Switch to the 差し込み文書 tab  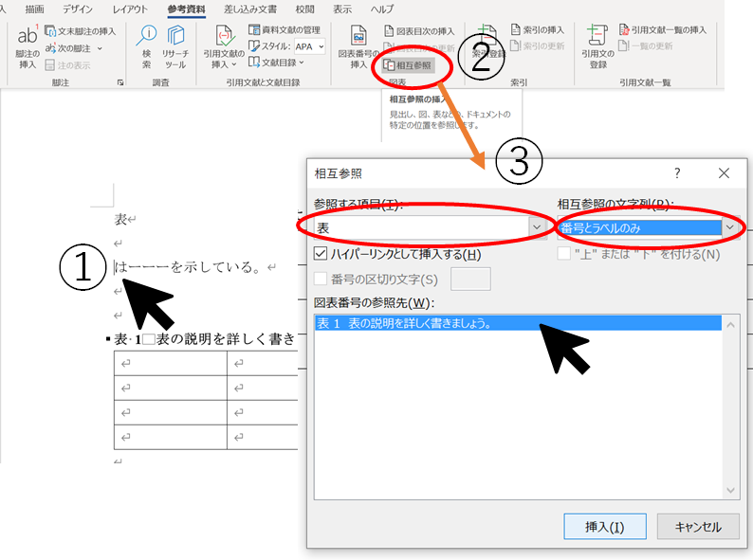tap(250, 9)
